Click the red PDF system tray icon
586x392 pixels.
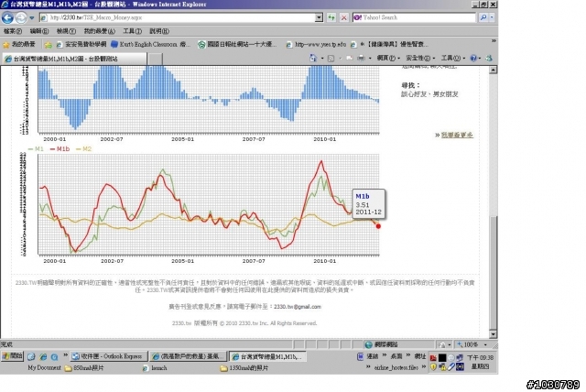[433, 357]
